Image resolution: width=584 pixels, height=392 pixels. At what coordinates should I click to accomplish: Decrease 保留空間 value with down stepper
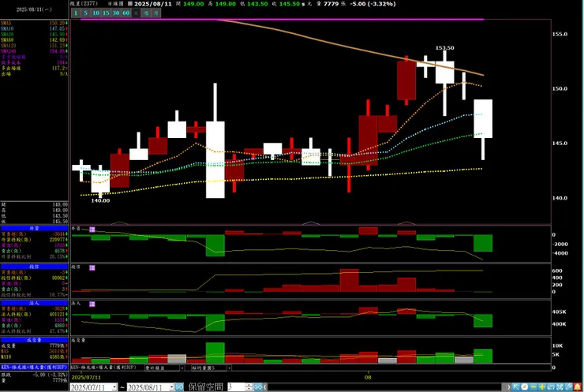click(x=249, y=389)
